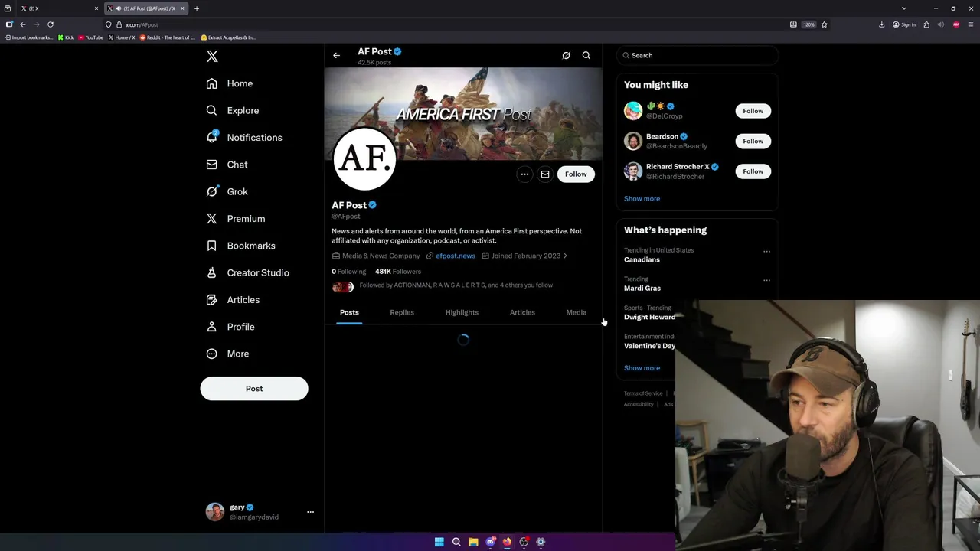Image resolution: width=980 pixels, height=551 pixels.
Task: Open browser downloads panel
Action: [x=881, y=24]
